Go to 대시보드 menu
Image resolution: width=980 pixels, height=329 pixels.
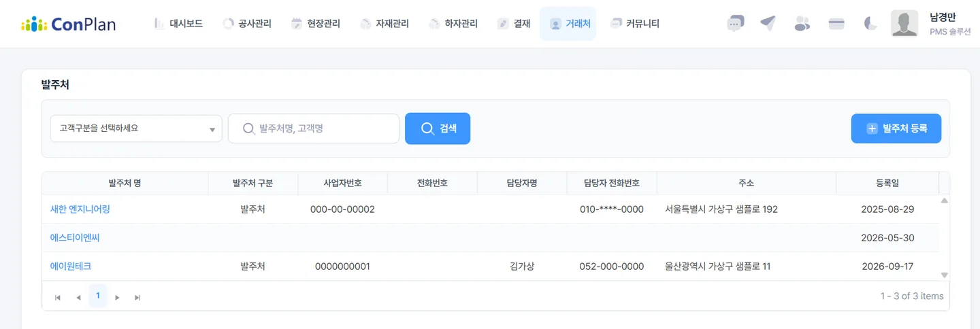[x=178, y=24]
